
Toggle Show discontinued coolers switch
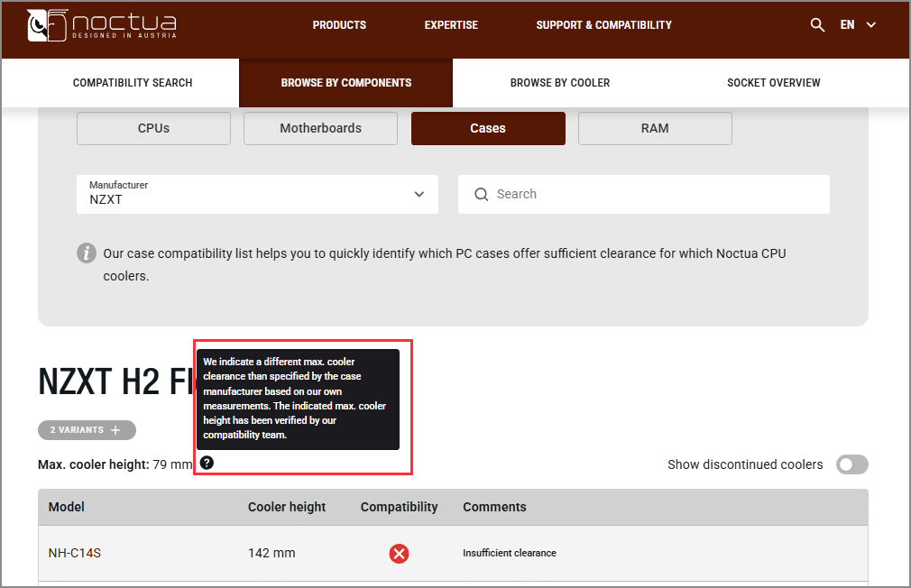851,464
